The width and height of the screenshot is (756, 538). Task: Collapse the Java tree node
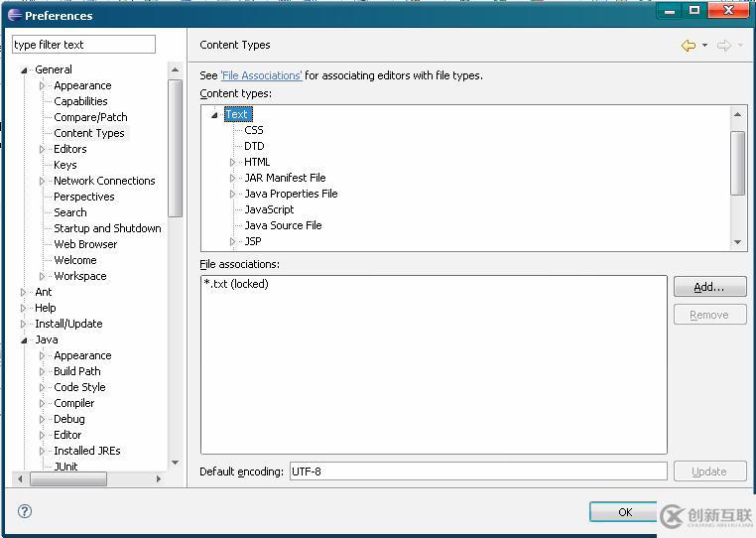[24, 340]
